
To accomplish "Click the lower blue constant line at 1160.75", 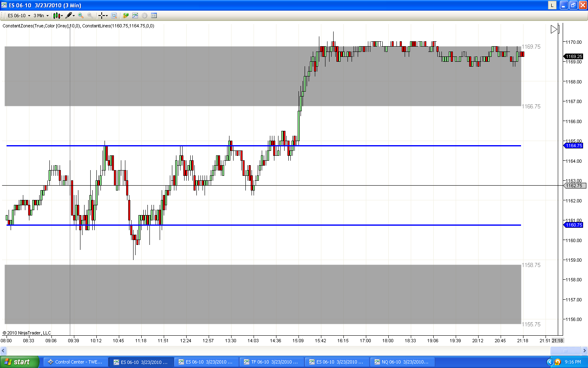I will pos(264,225).
